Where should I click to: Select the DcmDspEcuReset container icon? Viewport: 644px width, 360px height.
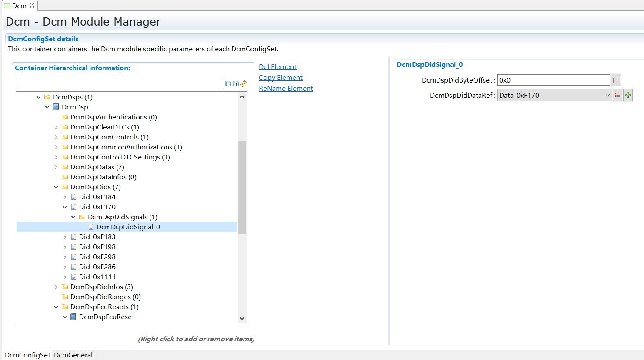pyautogui.click(x=73, y=317)
